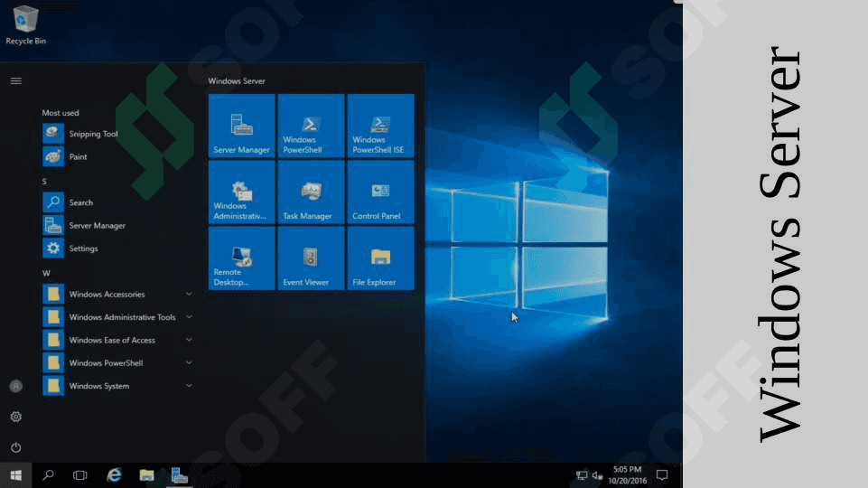Click the 'W' letter header in app list
868x488 pixels.
46,273
